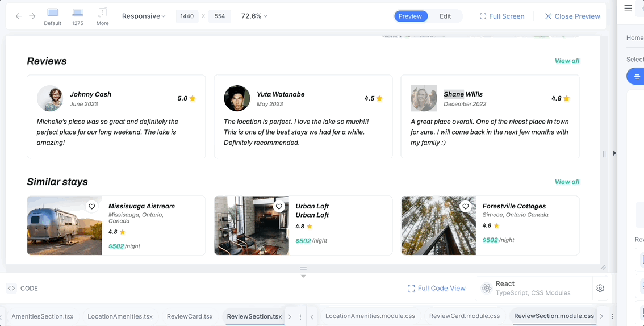Select the ReviewSection.tsx tab
The image size is (644, 326).
pos(254,316)
